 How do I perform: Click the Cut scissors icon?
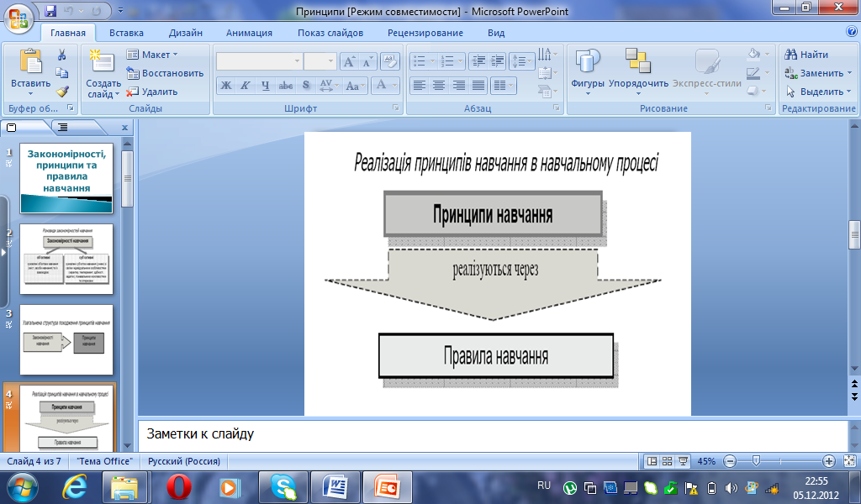[x=61, y=55]
